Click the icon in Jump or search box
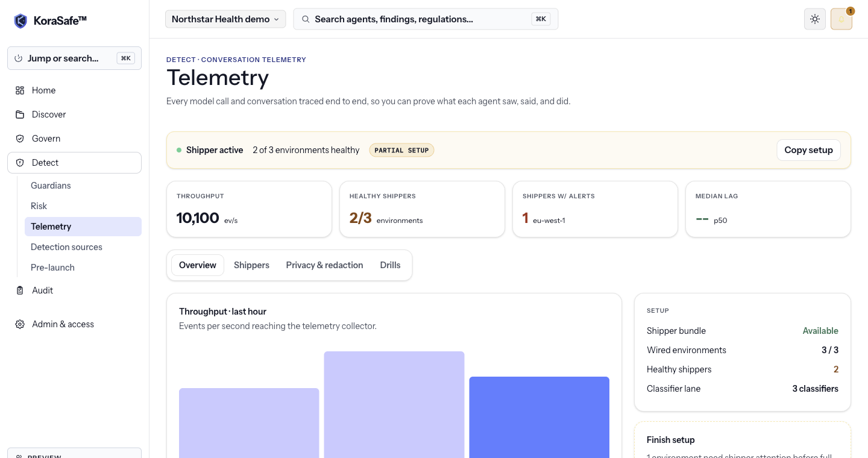Screen dimensions: 868x458 tap(19, 58)
